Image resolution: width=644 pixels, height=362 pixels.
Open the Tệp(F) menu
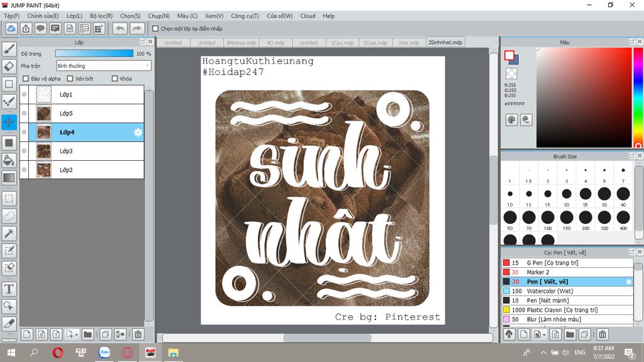12,16
